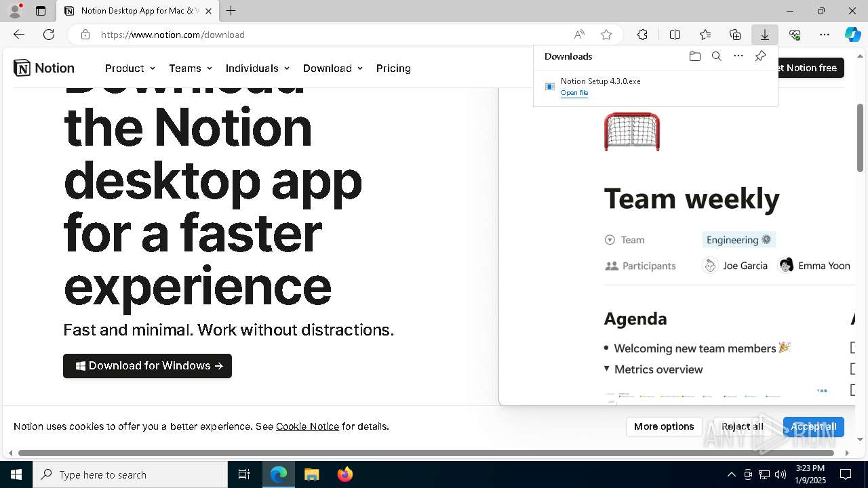Open Copilot sidebar icon
The height and width of the screenshot is (488, 868).
(x=853, y=35)
